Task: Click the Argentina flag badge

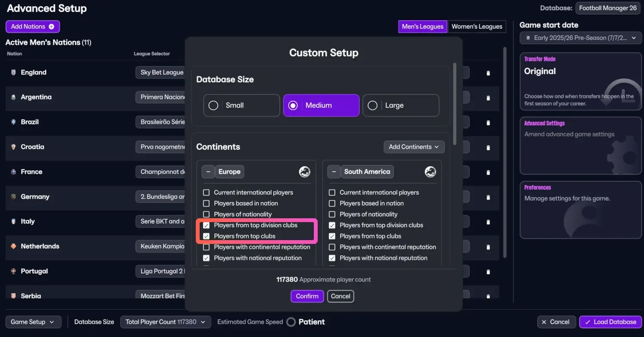Action: pyautogui.click(x=13, y=97)
